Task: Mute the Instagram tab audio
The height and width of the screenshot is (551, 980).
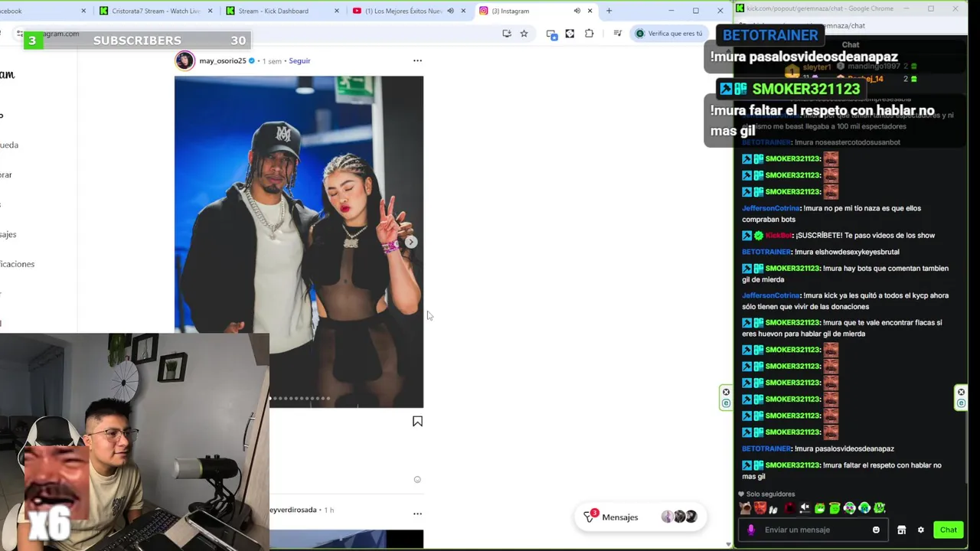Action: (x=577, y=11)
